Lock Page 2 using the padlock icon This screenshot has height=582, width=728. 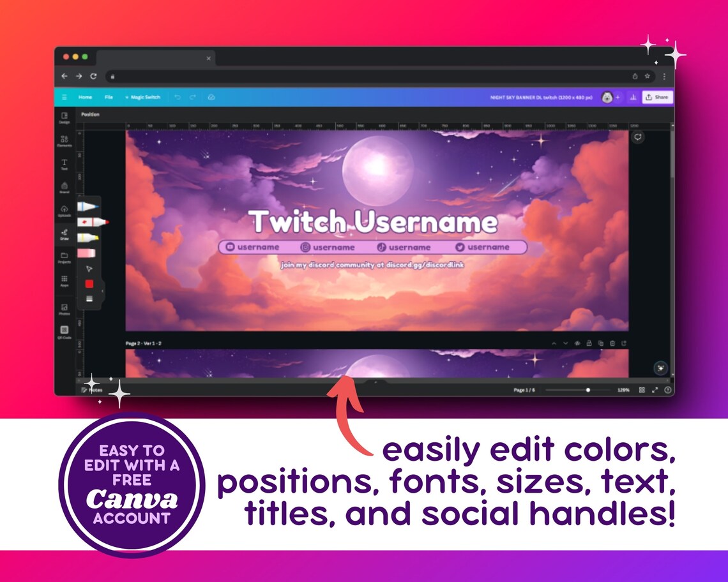[589, 343]
